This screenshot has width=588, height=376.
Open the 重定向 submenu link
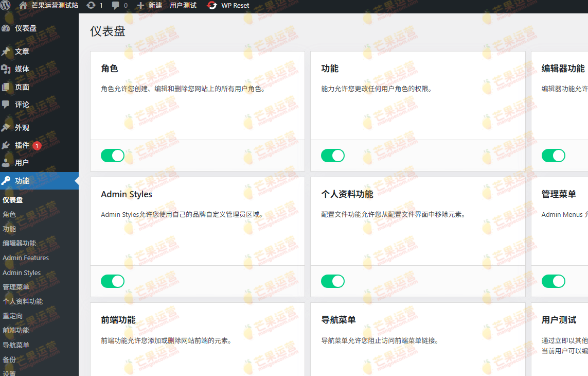(x=13, y=316)
